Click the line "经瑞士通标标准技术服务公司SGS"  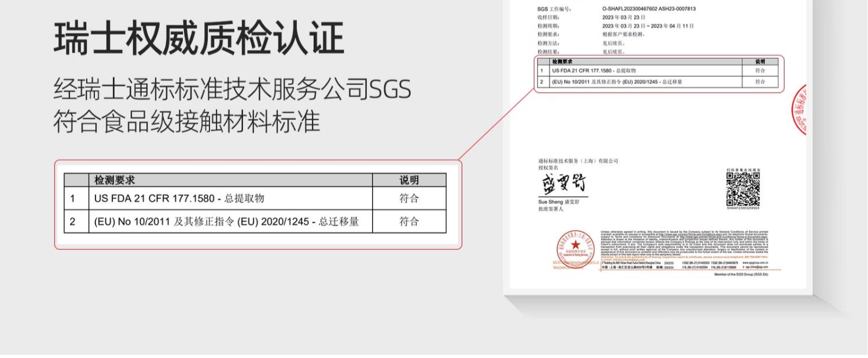tap(232, 89)
